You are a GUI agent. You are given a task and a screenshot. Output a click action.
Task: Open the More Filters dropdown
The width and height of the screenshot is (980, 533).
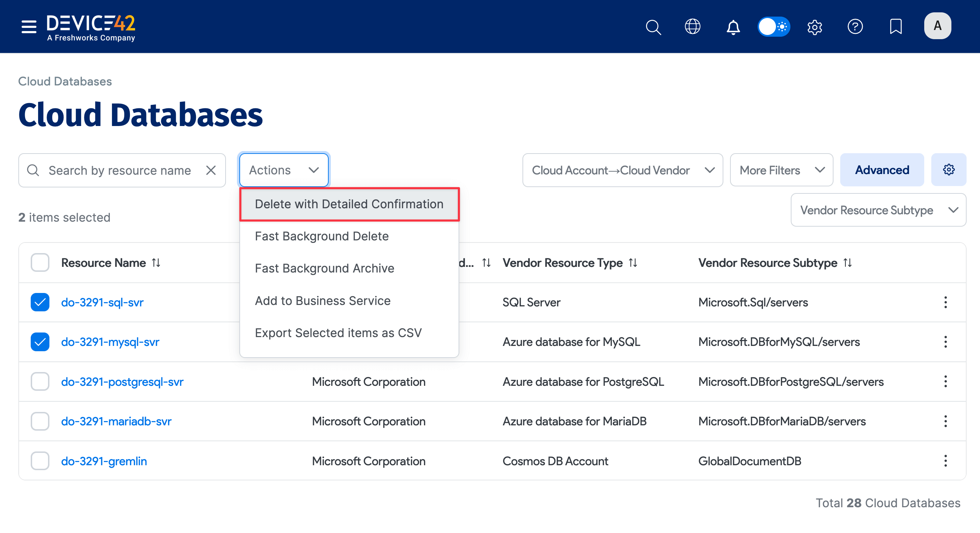pyautogui.click(x=781, y=170)
